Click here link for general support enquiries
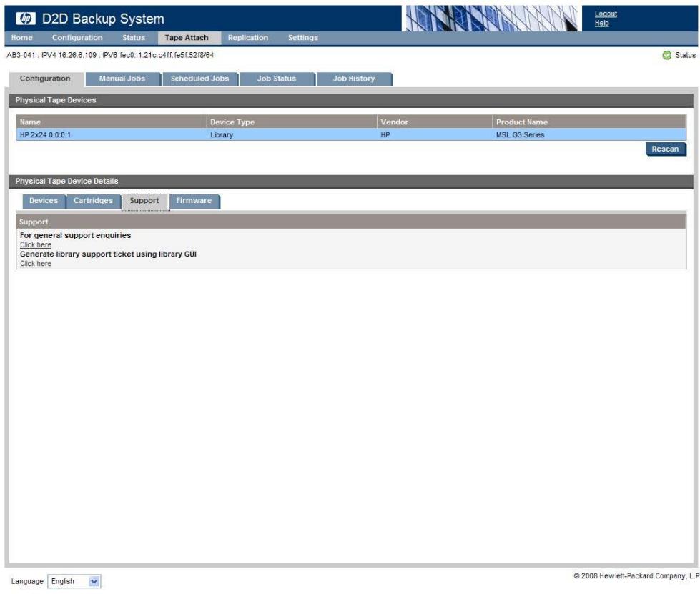 pyautogui.click(x=36, y=244)
